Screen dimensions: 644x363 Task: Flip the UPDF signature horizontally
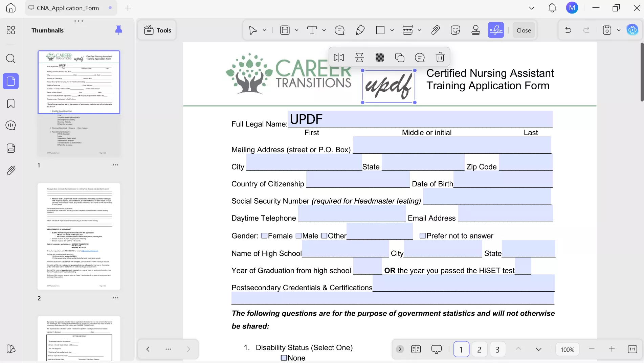[338, 58]
